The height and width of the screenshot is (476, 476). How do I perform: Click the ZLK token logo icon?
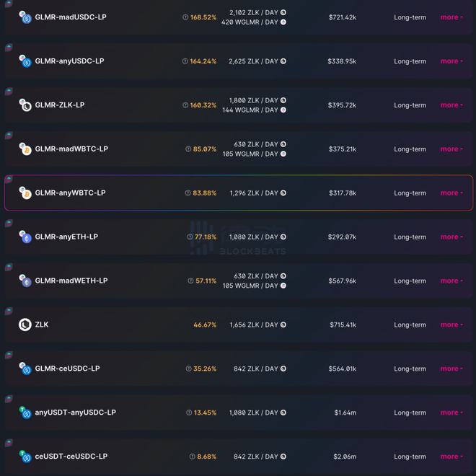click(x=25, y=325)
